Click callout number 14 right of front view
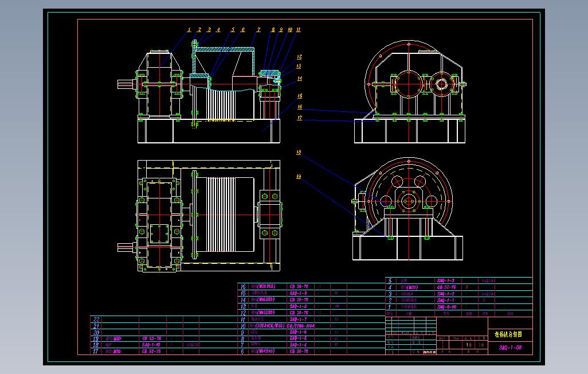Image resolution: width=588 pixels, height=374 pixels. coord(300,79)
